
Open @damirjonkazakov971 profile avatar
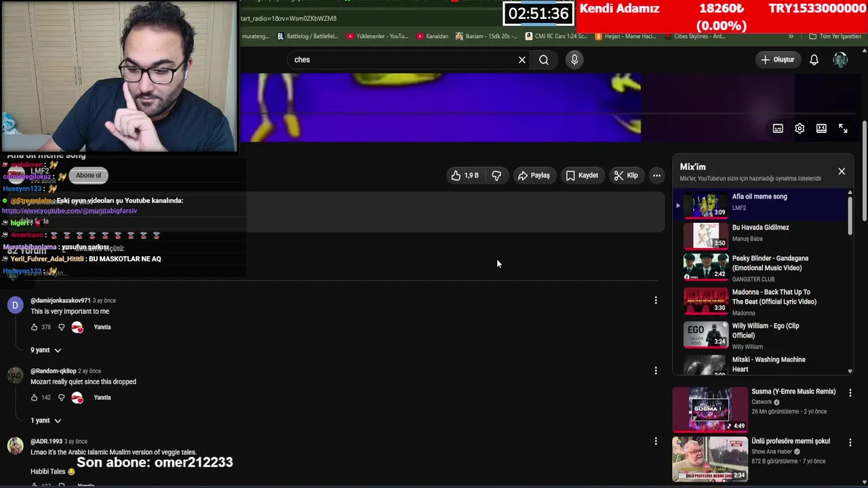point(15,306)
